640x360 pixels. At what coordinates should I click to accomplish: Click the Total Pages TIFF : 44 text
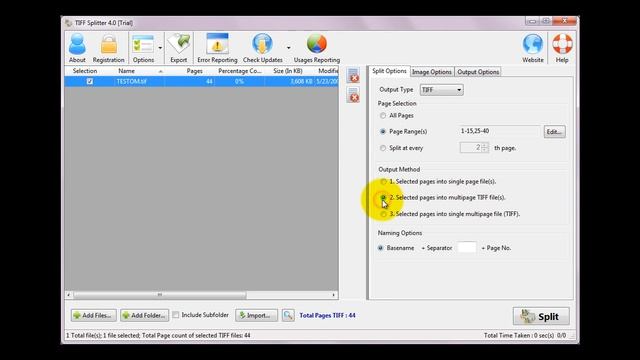[327, 315]
